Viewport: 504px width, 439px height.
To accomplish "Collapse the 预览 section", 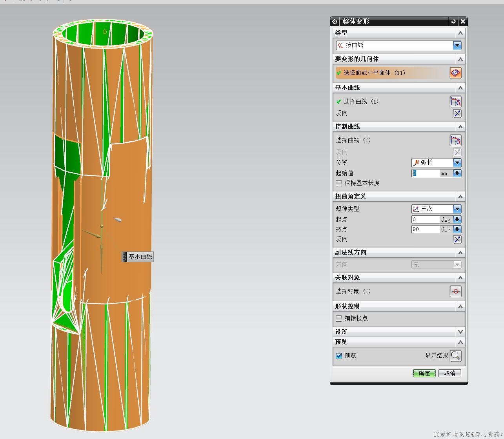I will pyautogui.click(x=460, y=342).
